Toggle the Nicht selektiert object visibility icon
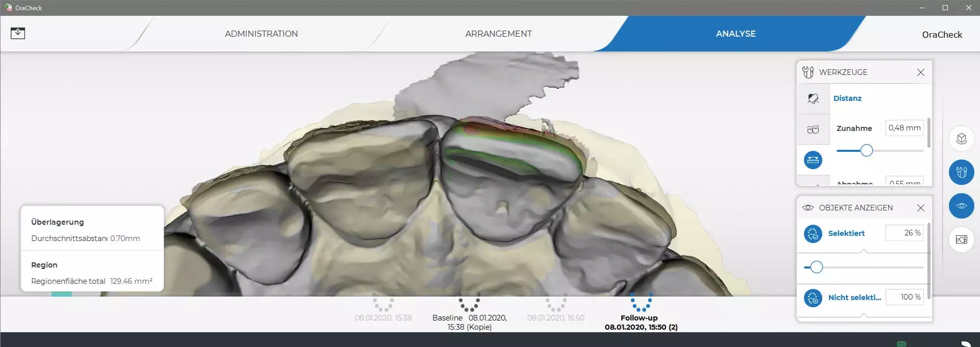The width and height of the screenshot is (980, 347). point(813,298)
